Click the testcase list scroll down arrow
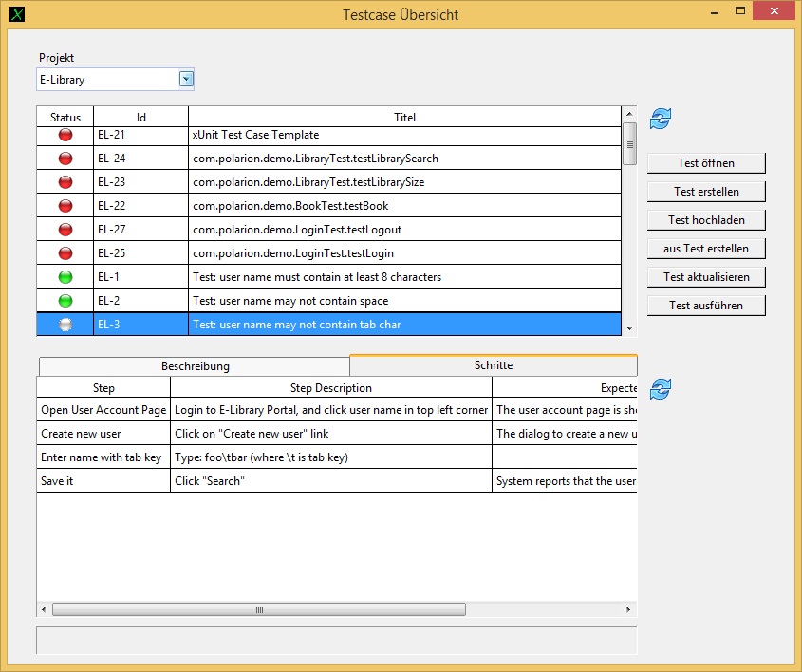Screen dimensions: 802x672 pyautogui.click(x=628, y=327)
